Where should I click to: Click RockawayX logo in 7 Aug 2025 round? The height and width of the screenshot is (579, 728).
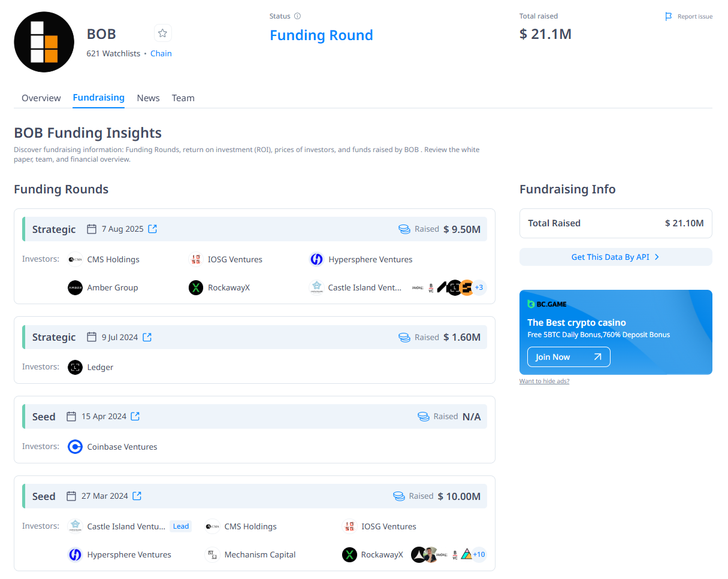click(x=196, y=287)
